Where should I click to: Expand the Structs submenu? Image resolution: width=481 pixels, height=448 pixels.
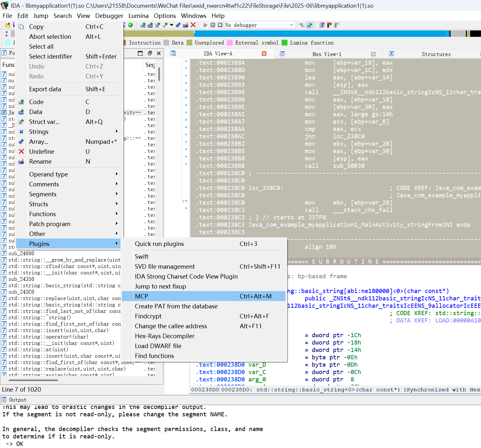click(117, 204)
